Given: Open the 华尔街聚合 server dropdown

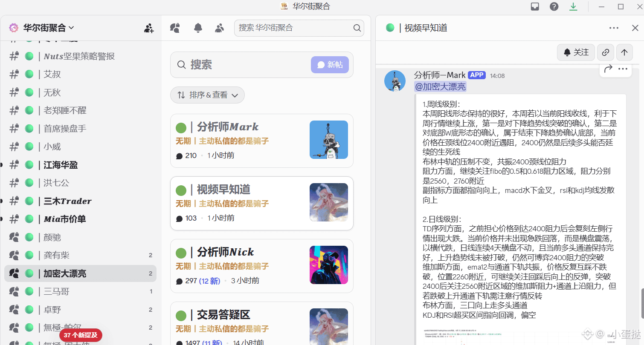Looking at the screenshot, I should [x=49, y=28].
